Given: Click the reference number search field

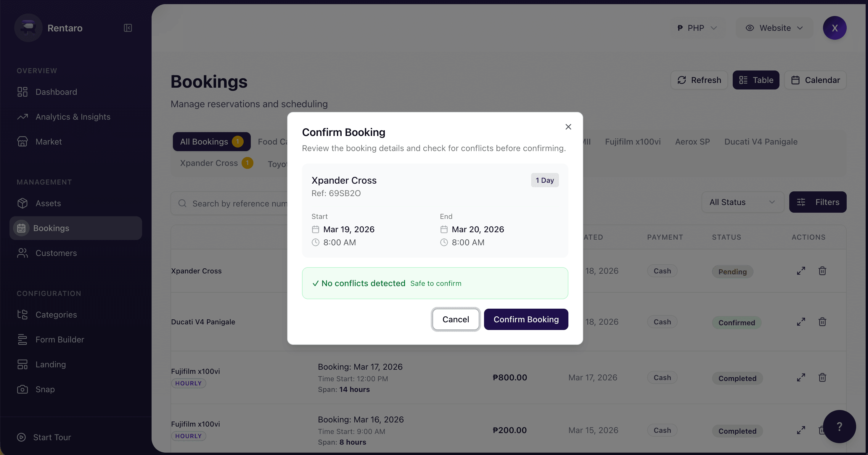Looking at the screenshot, I should tap(236, 203).
